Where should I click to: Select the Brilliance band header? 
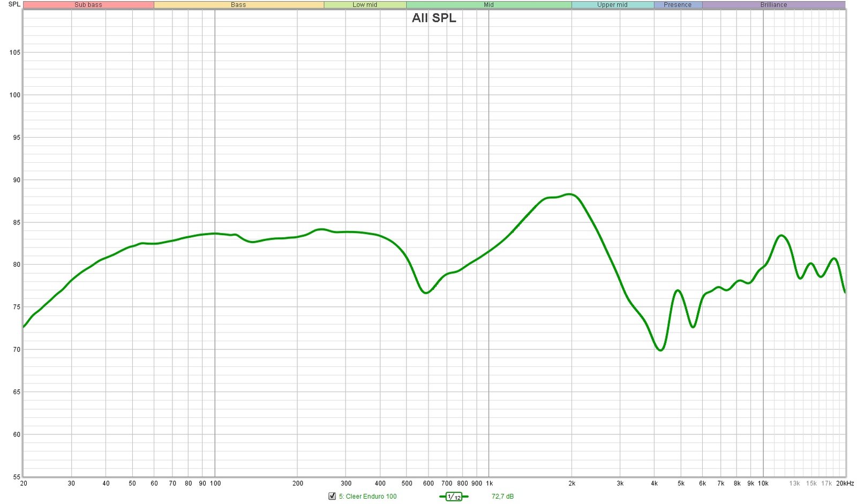[773, 5]
